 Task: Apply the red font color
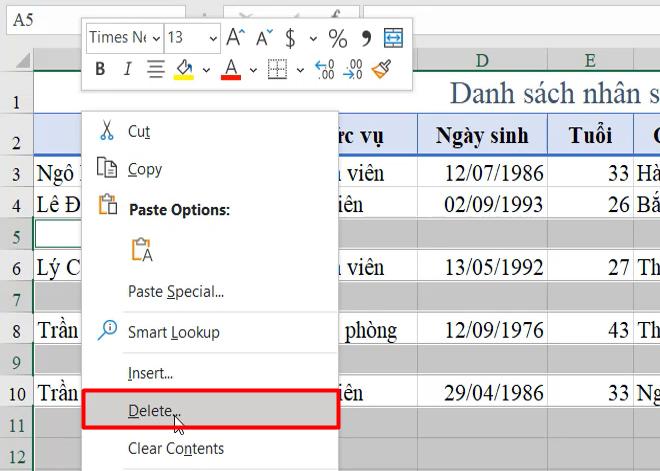click(x=231, y=69)
